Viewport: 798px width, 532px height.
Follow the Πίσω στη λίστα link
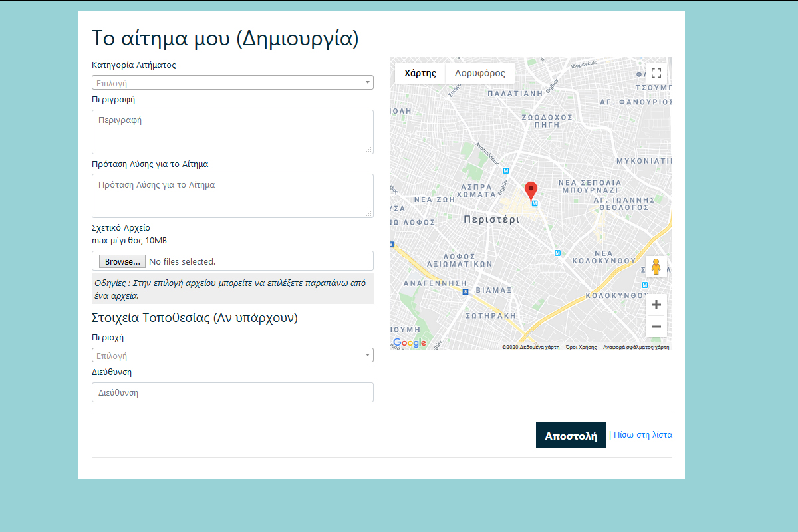coord(642,435)
